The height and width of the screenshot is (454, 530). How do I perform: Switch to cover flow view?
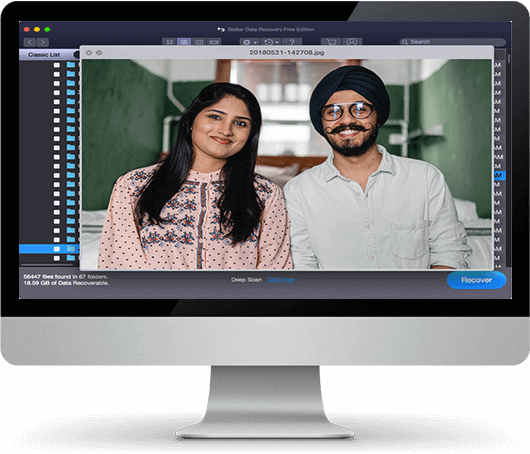point(214,42)
